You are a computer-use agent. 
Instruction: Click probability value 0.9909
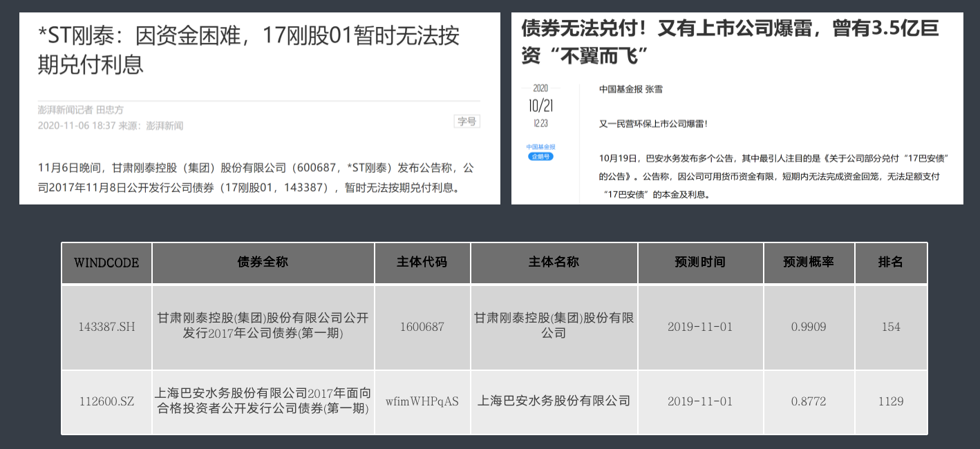tap(809, 327)
